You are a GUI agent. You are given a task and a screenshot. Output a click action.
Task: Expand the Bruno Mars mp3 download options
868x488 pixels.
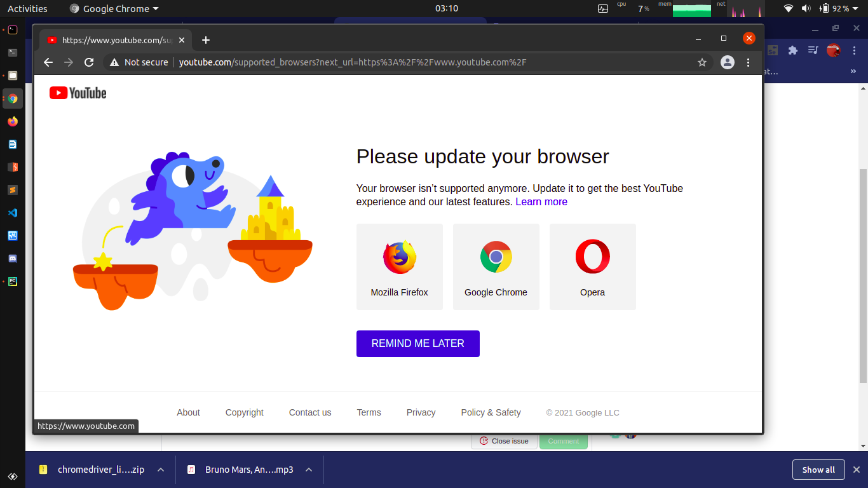pyautogui.click(x=308, y=470)
